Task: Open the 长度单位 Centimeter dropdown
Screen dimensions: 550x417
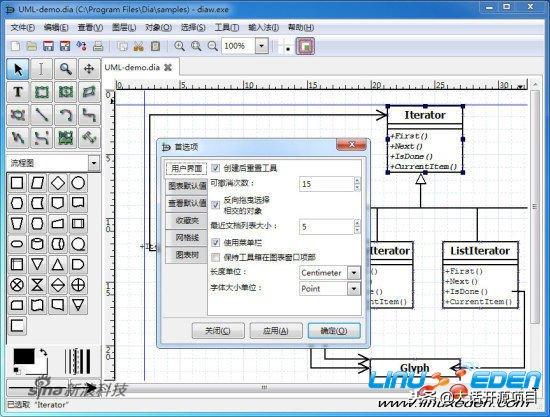Action: pos(354,273)
